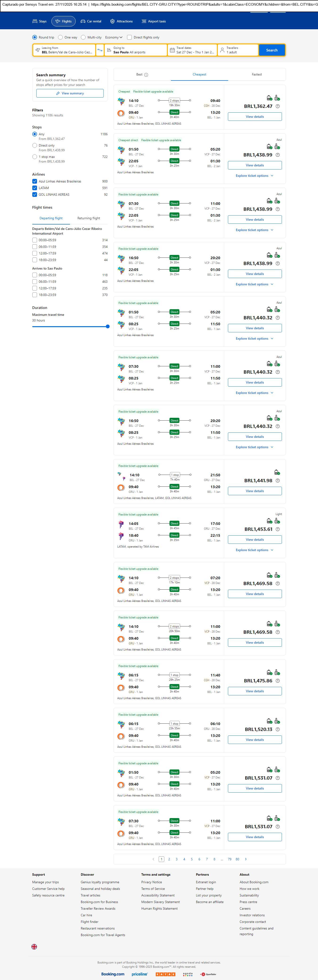
Task: Click the View summary button
Action: click(70, 93)
